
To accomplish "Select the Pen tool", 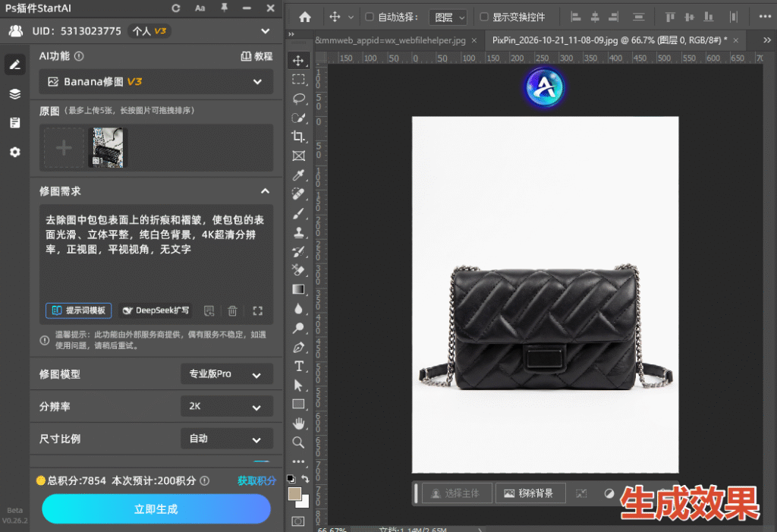I will (x=298, y=347).
